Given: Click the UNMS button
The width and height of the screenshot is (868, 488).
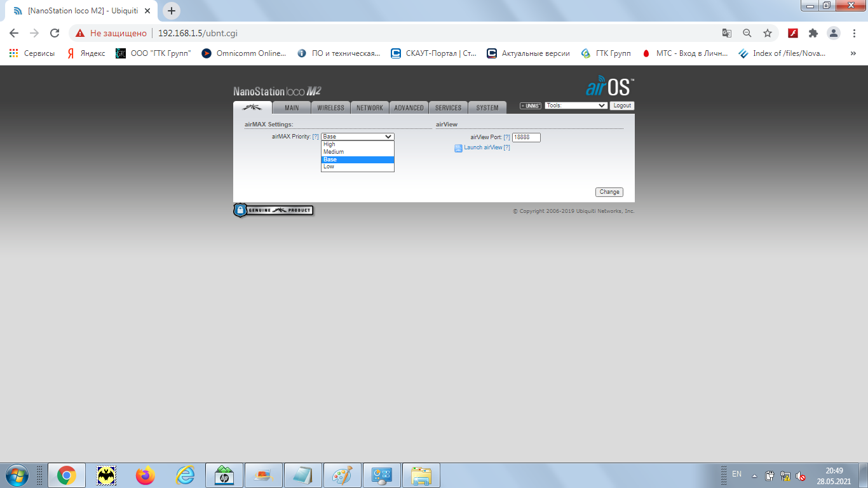Looking at the screenshot, I should pos(531,105).
